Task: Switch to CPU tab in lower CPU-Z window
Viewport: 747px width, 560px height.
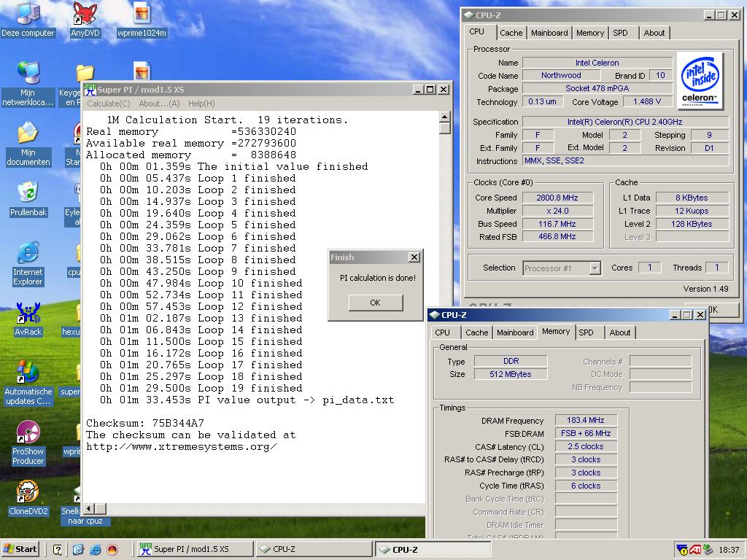Action: 442,332
